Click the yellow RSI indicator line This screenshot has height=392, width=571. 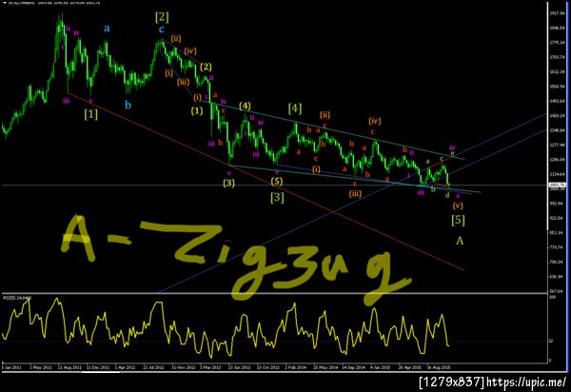pos(226,329)
